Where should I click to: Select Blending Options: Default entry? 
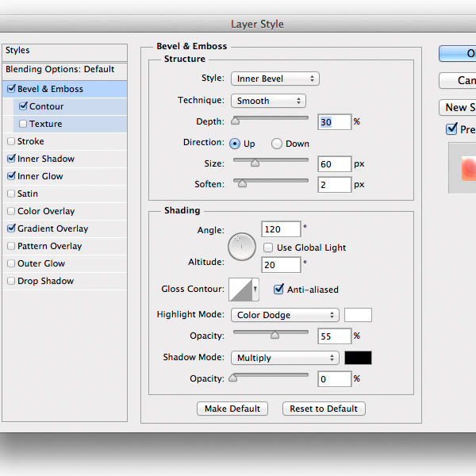pos(60,69)
